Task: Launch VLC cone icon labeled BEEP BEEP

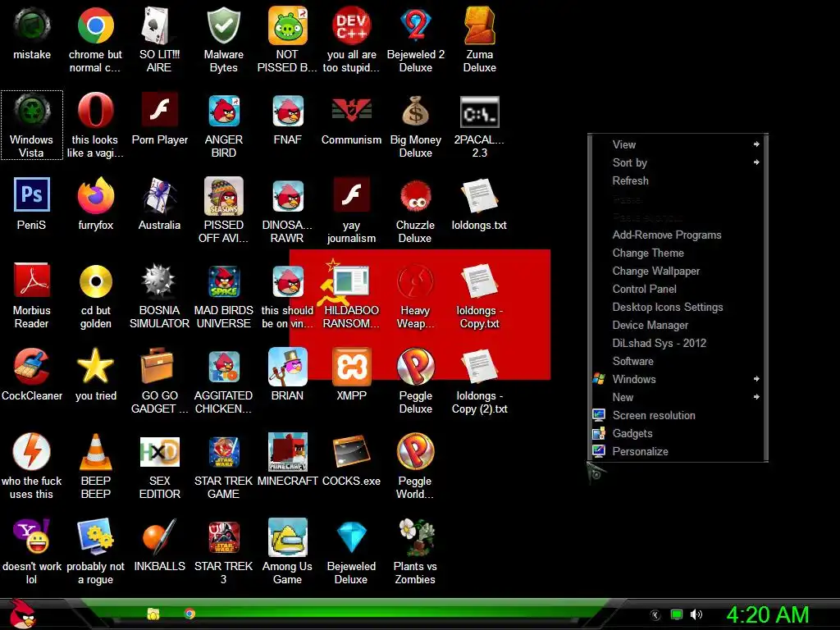Action: pos(95,453)
